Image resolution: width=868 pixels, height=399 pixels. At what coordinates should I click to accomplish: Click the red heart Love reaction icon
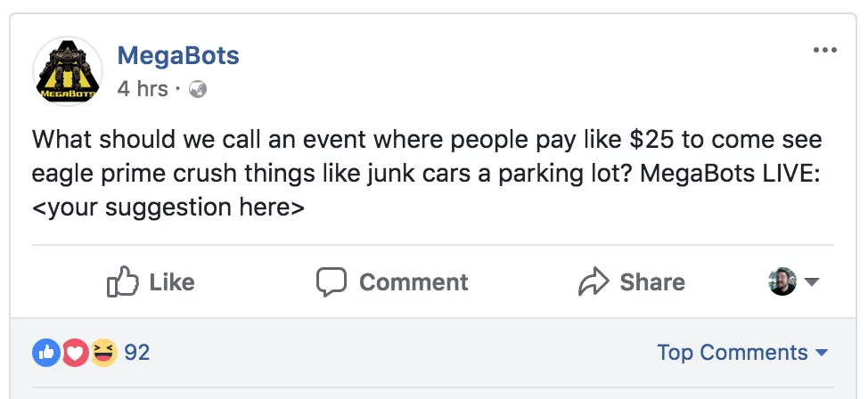(75, 353)
